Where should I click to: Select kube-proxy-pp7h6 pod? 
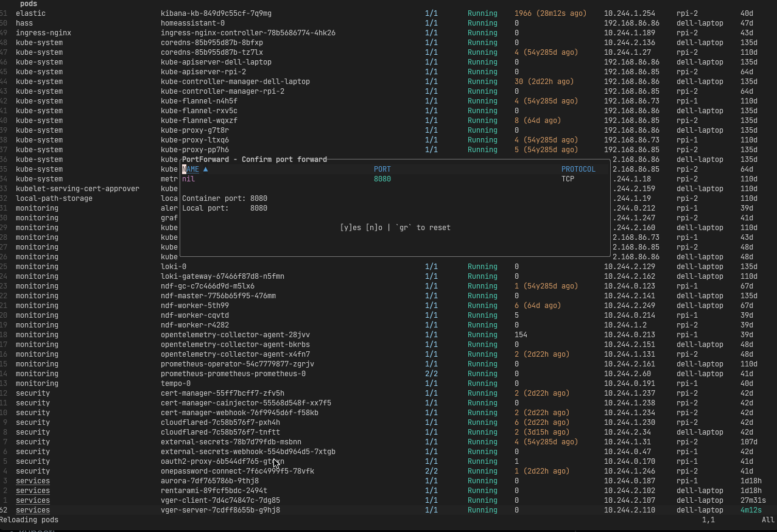pyautogui.click(x=195, y=150)
